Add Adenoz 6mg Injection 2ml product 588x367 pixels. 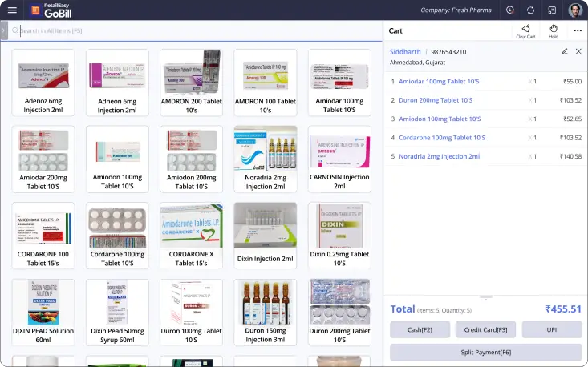[x=43, y=83]
